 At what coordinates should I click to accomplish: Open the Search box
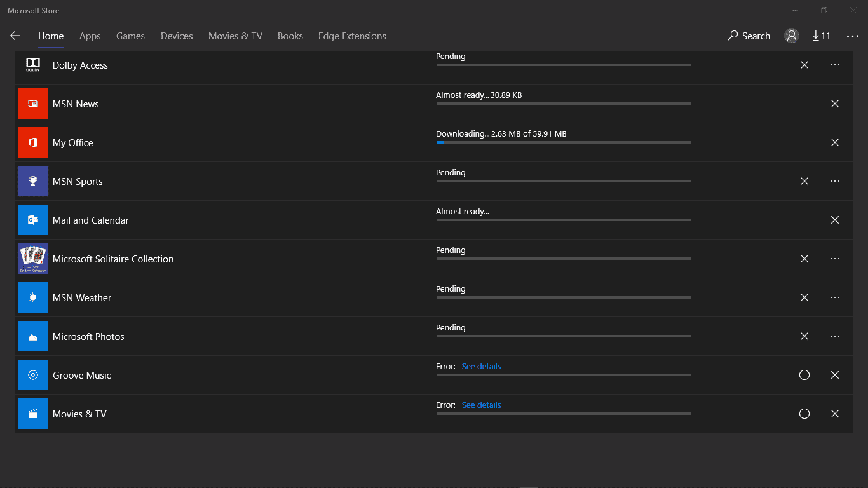[x=749, y=36]
